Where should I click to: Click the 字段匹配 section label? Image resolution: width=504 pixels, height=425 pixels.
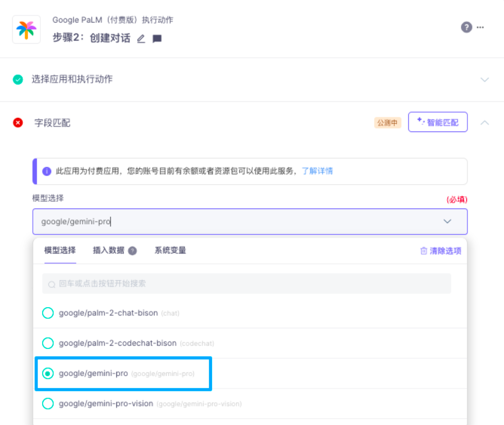click(x=53, y=123)
